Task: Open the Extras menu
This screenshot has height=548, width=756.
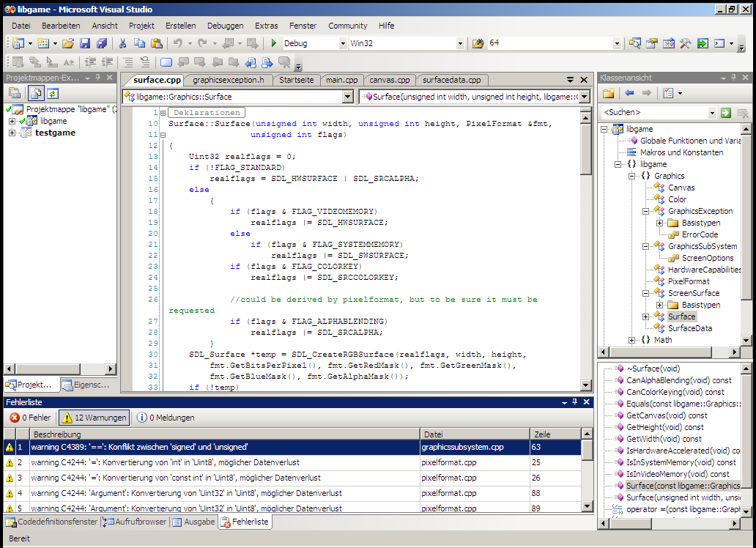Action: 266,26
